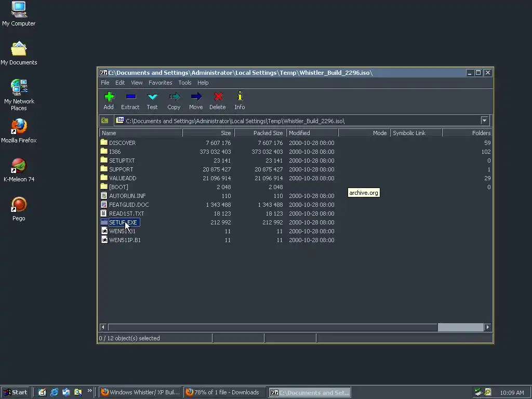Click the 10:09 AM system clock

coord(512,393)
